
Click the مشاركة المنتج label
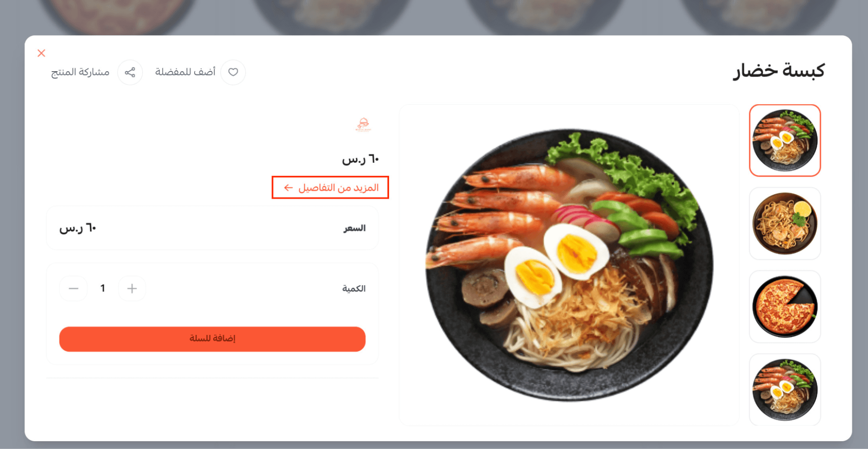80,72
